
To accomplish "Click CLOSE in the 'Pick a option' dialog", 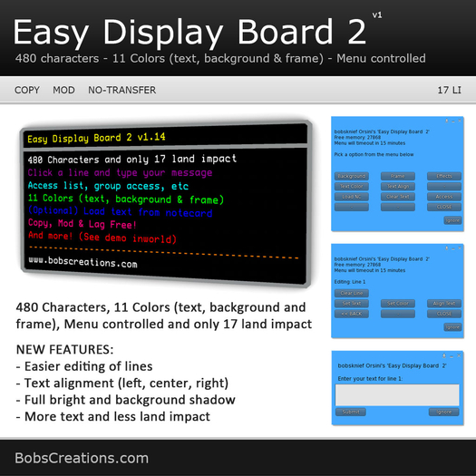I will coord(444,207).
